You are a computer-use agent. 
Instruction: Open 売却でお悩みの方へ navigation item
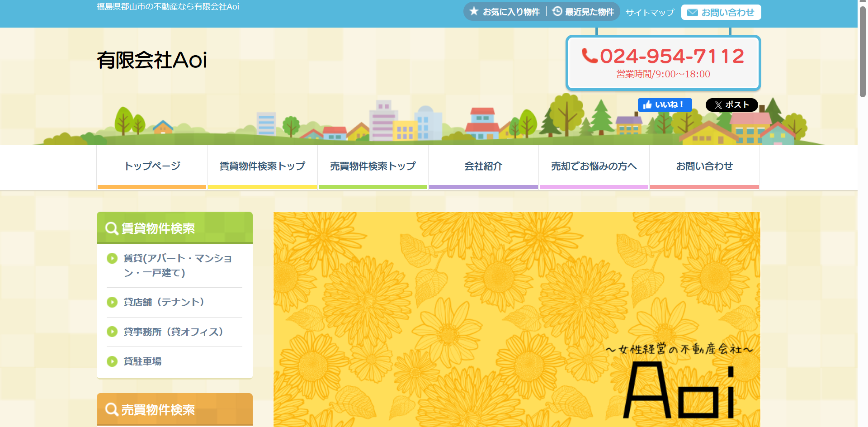click(x=594, y=166)
